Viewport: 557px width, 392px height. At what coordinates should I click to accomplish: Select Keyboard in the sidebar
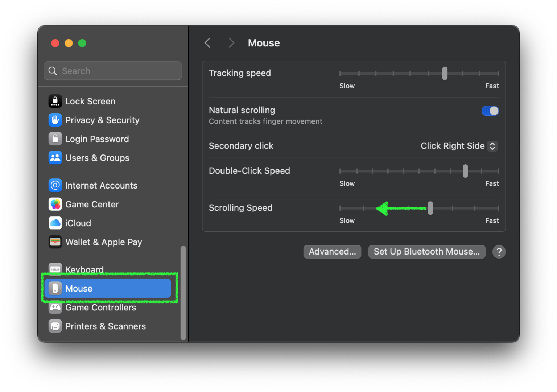84,269
